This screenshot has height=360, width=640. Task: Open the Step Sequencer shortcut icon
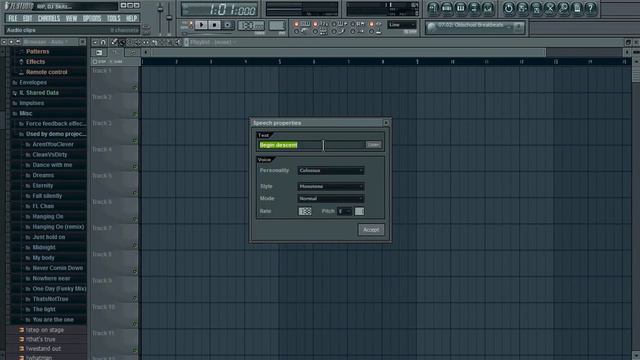point(447,8)
